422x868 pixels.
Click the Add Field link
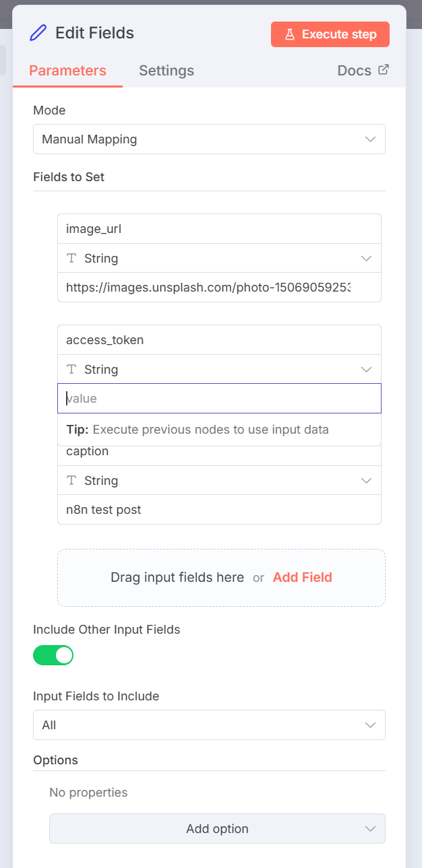(302, 577)
